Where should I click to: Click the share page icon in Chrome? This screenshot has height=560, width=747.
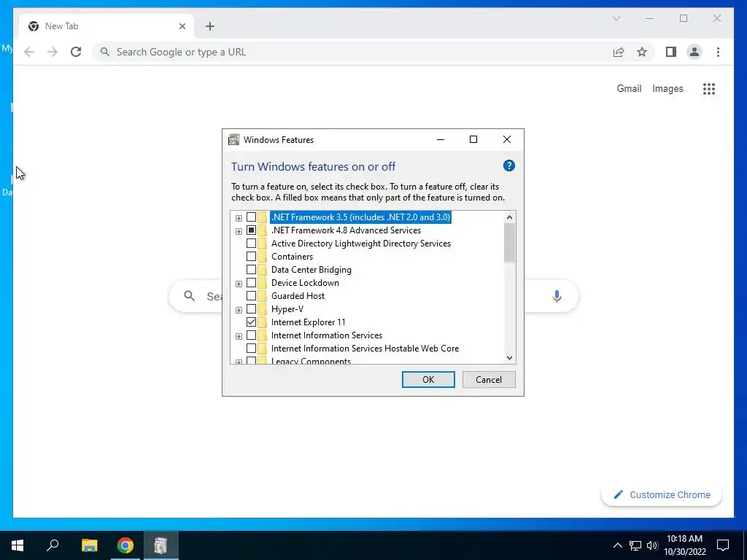619,52
